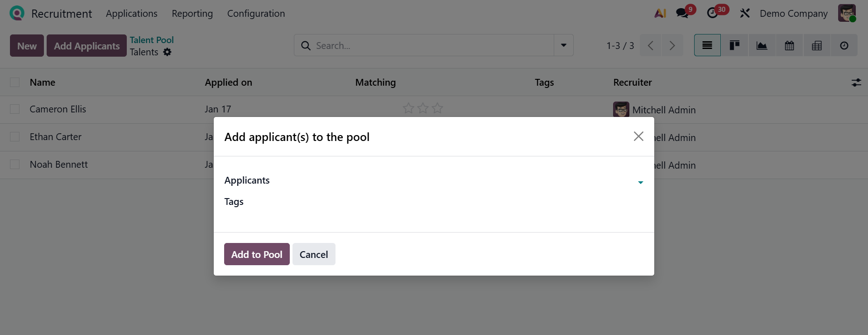Open the Pivot table view icon
This screenshot has width=868, height=335.
(x=817, y=45)
